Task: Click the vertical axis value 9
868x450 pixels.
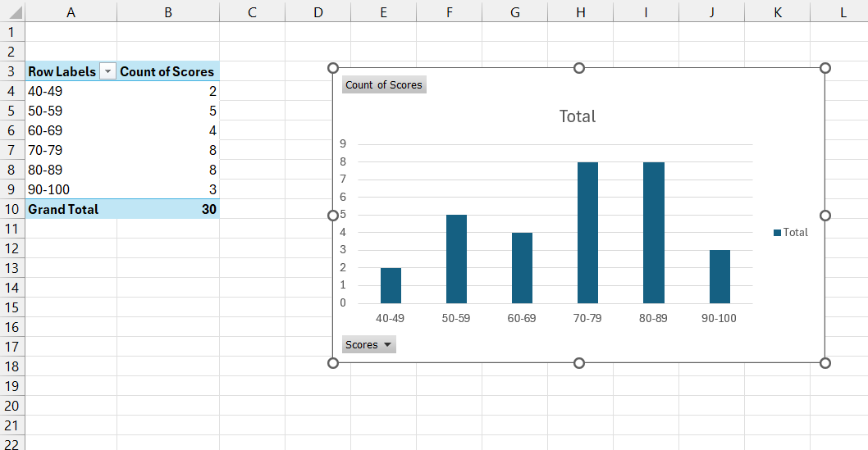Action: 343,144
